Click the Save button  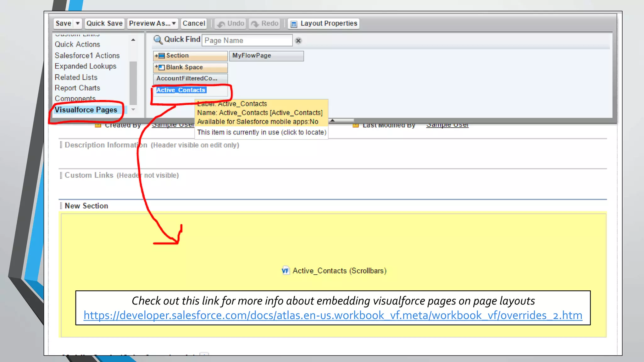click(64, 24)
